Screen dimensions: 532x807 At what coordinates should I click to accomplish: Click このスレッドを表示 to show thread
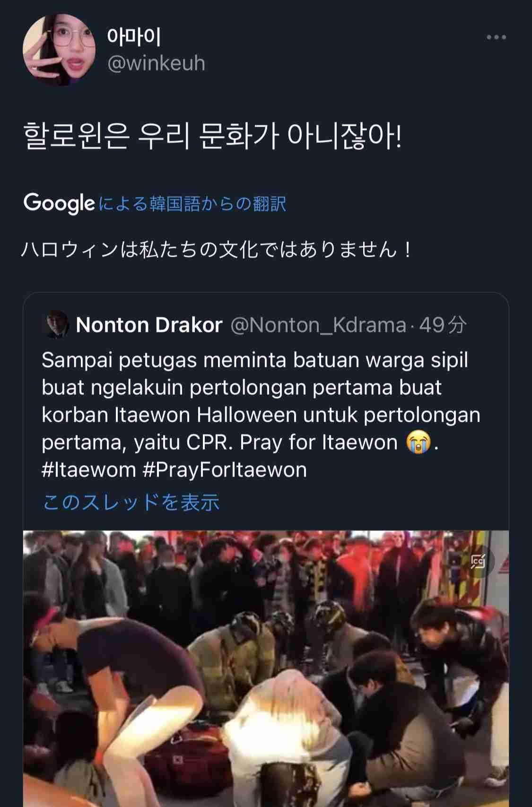point(131,502)
